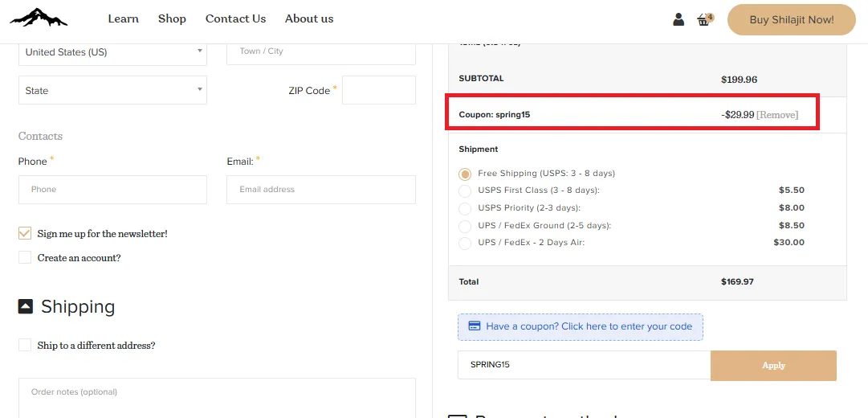Open the user account icon

pyautogui.click(x=679, y=19)
